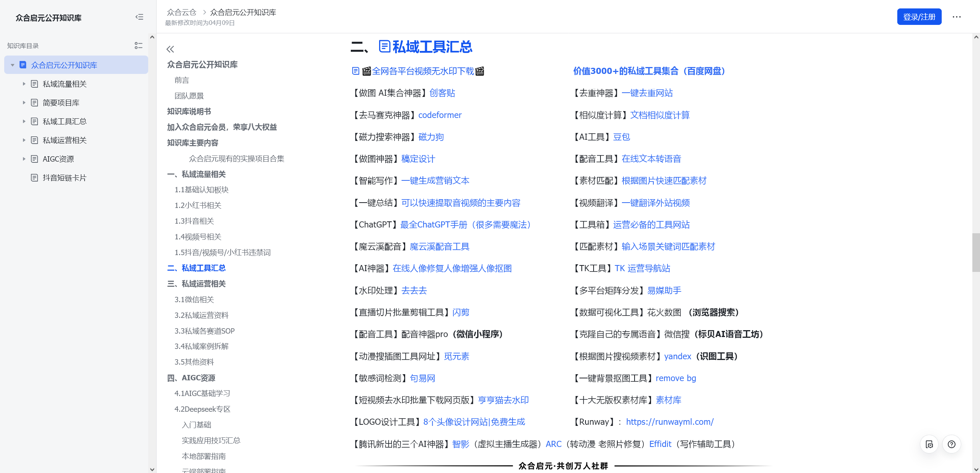Open the 稿定设计 link

[x=418, y=159]
